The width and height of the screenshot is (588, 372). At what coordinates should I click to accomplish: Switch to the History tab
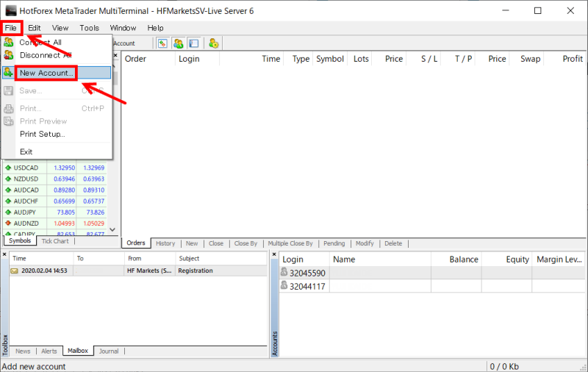coord(165,243)
